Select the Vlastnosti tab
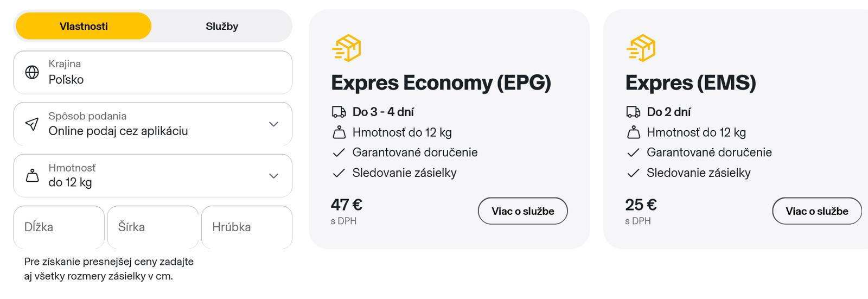Screen dimensions: 868x299 pyautogui.click(x=84, y=27)
